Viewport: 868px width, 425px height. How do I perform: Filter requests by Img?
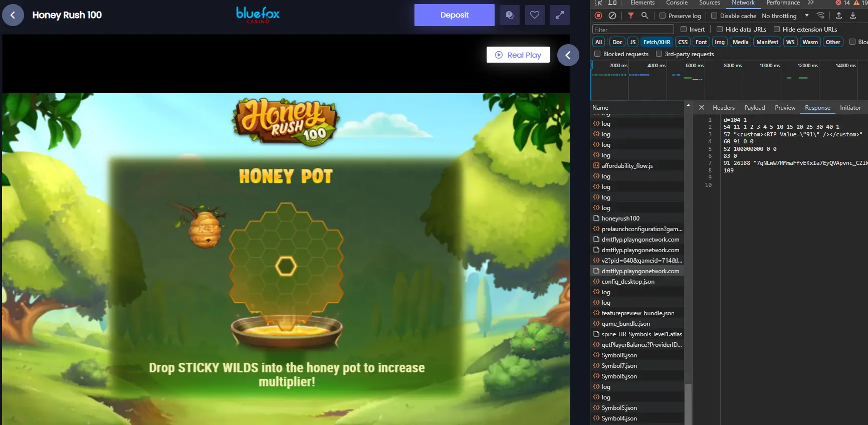(720, 42)
